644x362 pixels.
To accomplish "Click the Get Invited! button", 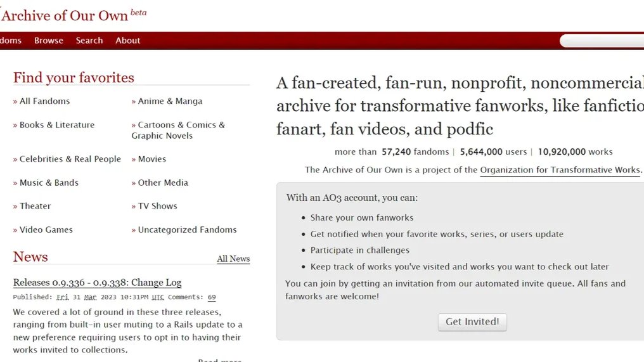I will (x=472, y=322).
